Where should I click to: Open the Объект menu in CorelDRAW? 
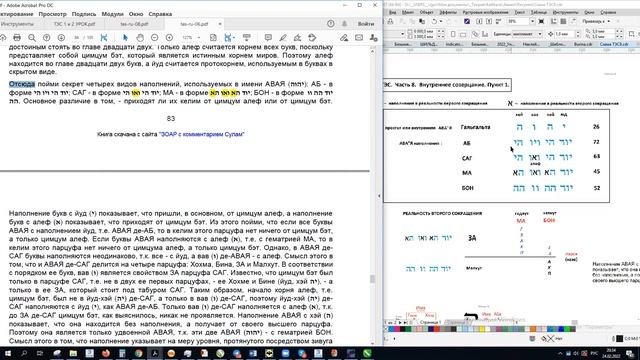[426, 12]
